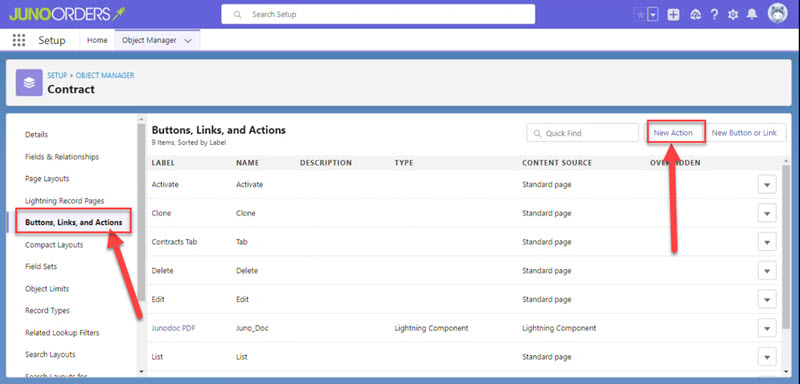Click the Contract object layers icon
Screen dimensions: 800x384
[x=29, y=83]
